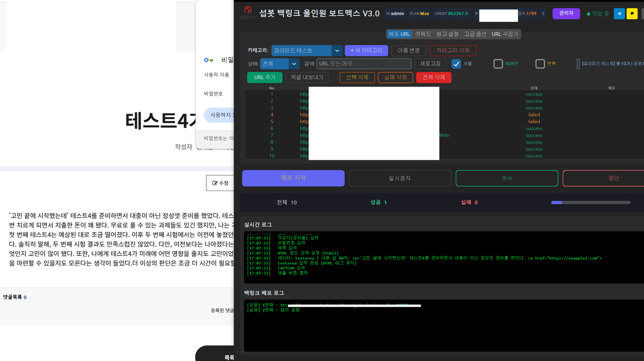Click the pencil edit icon on 수정 button

click(x=215, y=183)
